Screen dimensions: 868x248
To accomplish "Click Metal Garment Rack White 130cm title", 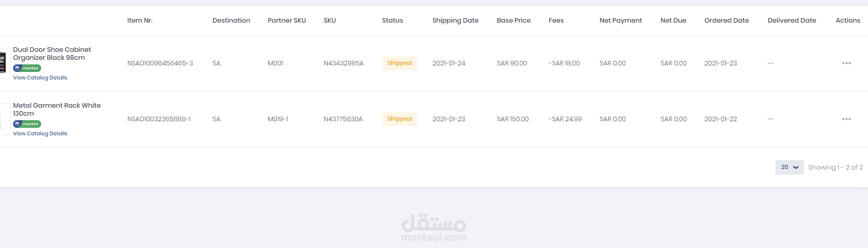I will tap(57, 110).
